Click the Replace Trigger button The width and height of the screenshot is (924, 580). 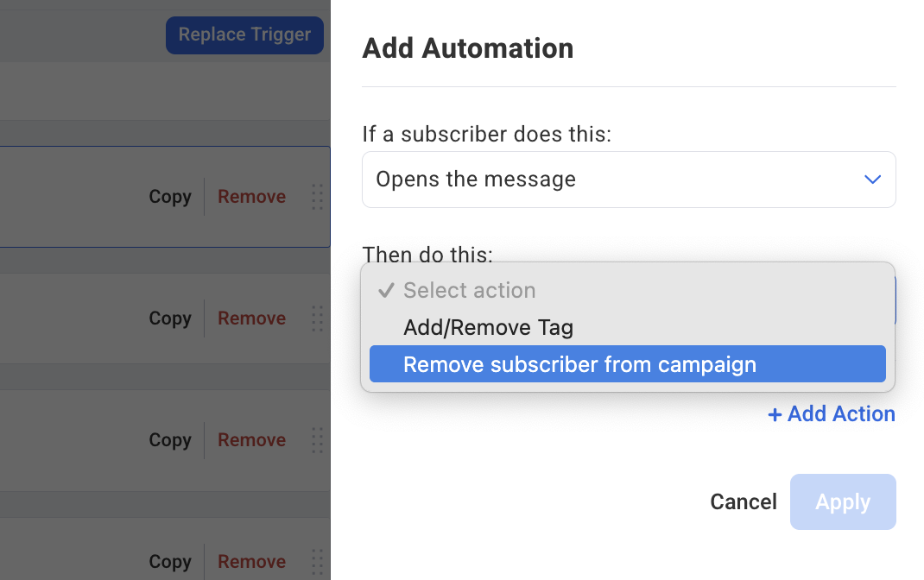(x=244, y=35)
